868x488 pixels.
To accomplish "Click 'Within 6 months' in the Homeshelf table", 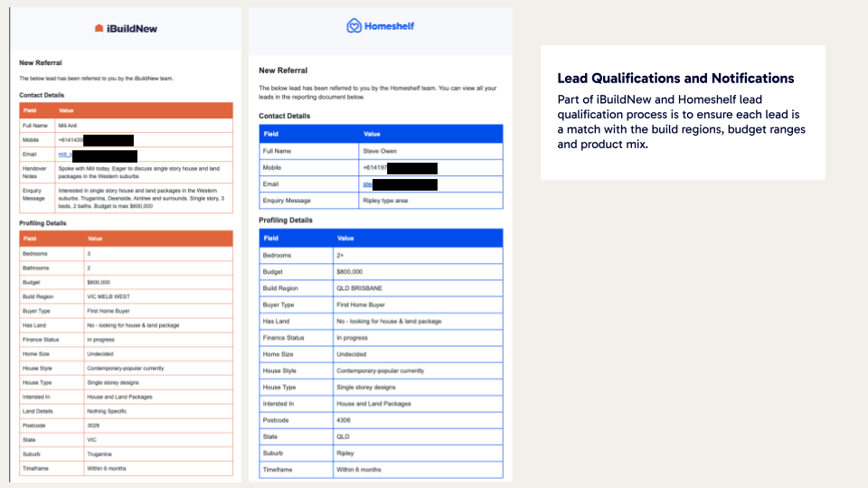I will pyautogui.click(x=359, y=470).
